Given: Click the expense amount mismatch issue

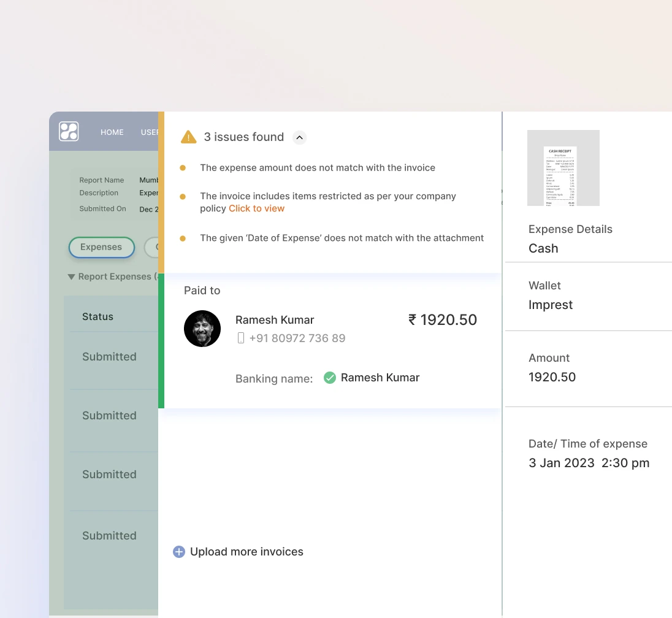Looking at the screenshot, I should (317, 168).
